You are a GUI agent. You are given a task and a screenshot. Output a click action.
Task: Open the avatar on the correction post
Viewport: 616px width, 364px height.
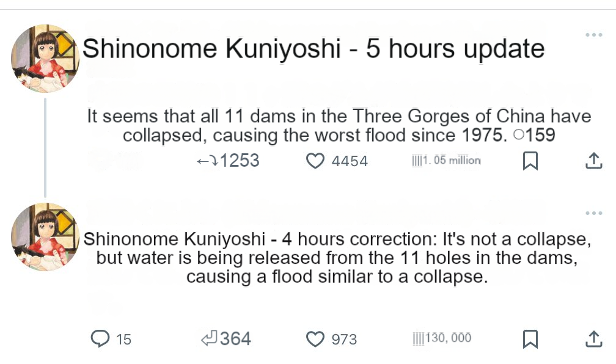coord(45,237)
